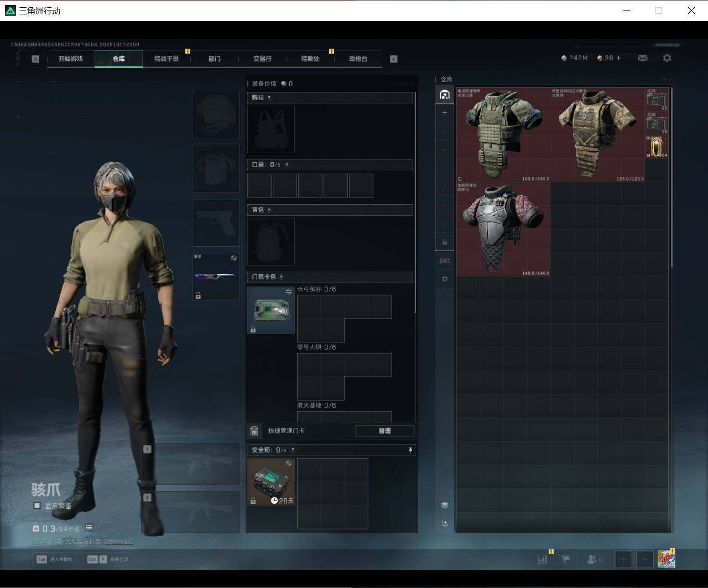Click the sort items icon at sidebar bottom

point(445,523)
